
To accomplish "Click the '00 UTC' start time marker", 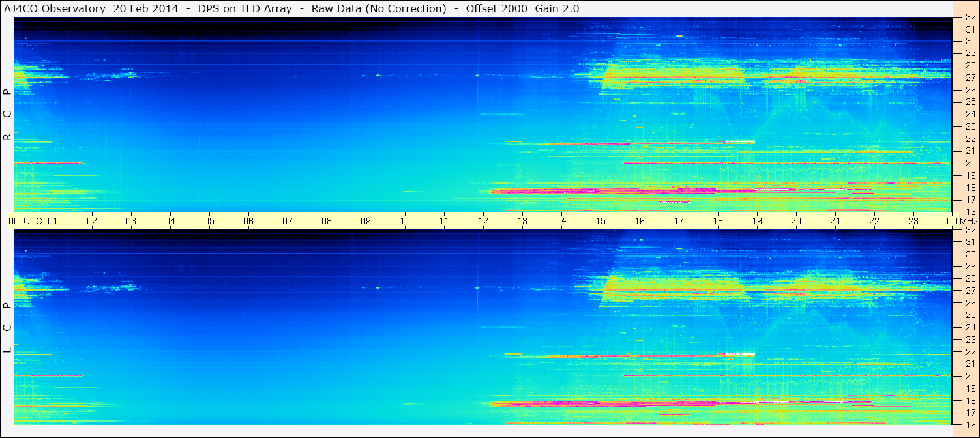I will [x=25, y=221].
